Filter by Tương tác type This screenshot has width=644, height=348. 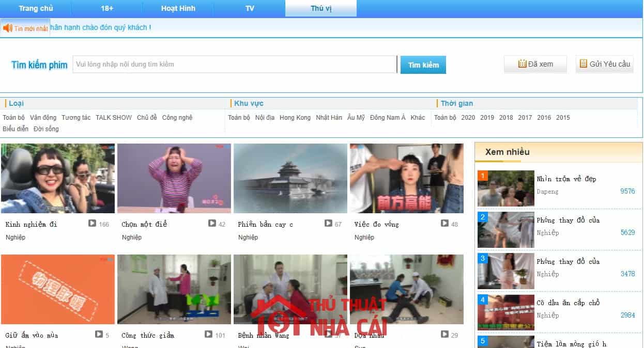click(76, 118)
